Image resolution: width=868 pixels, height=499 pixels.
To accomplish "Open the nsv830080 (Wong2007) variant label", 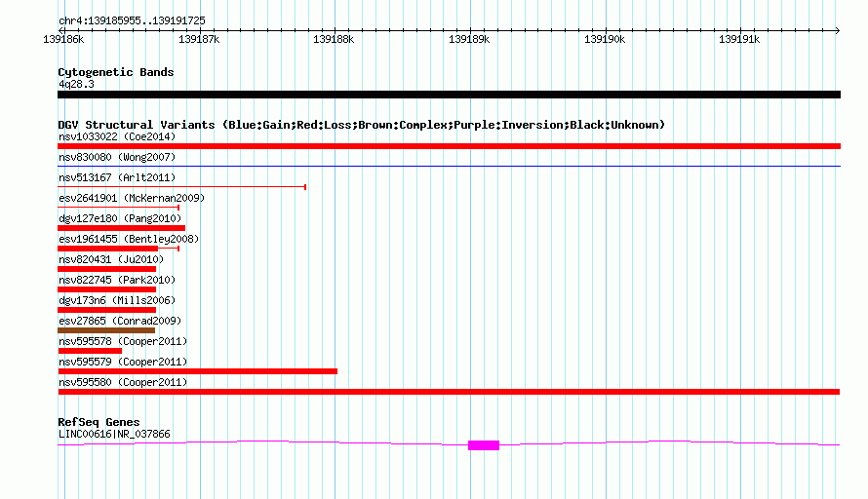I will coord(117,157).
